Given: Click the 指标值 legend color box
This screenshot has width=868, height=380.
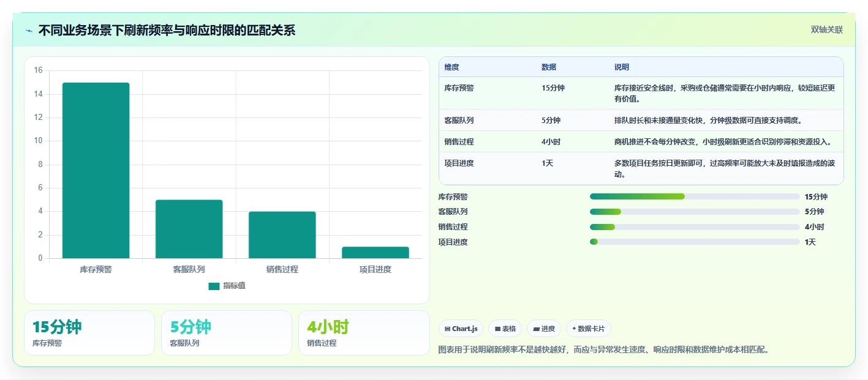Looking at the screenshot, I should [x=214, y=286].
